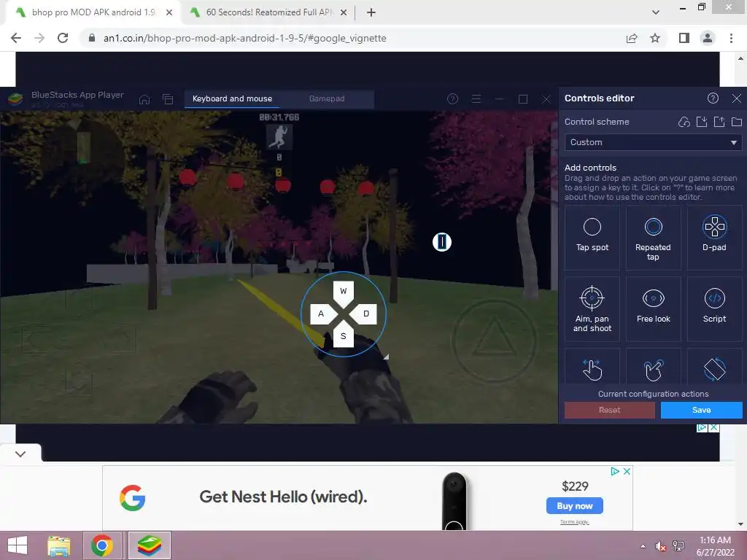Open Chrome from the taskbar
Viewport: 747px width, 560px height.
[x=101, y=545]
